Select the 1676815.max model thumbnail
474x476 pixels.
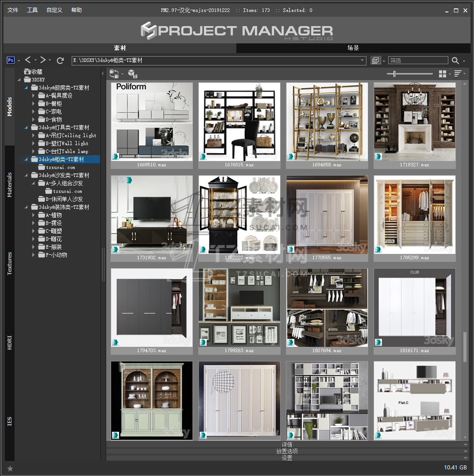239,122
